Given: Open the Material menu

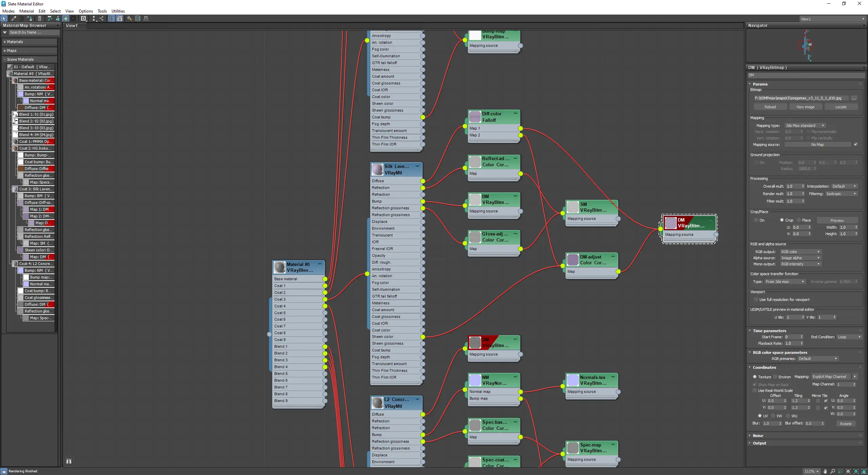Looking at the screenshot, I should [x=26, y=11].
